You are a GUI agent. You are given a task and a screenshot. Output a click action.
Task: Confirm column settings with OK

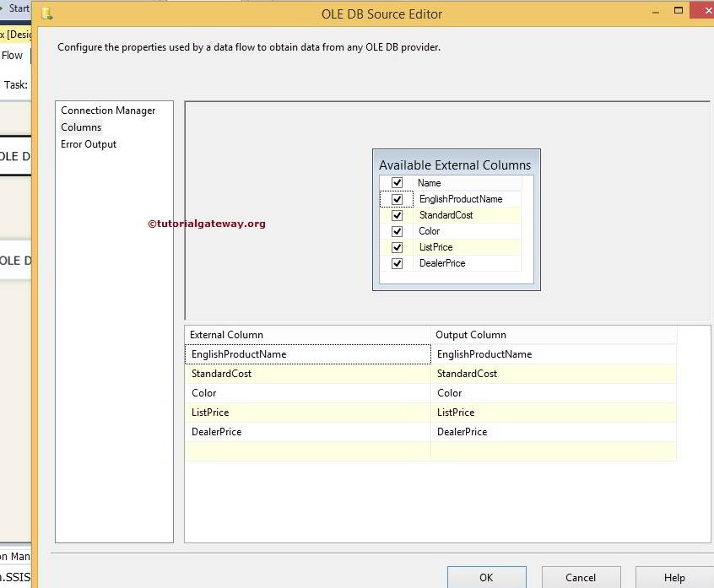[486, 578]
